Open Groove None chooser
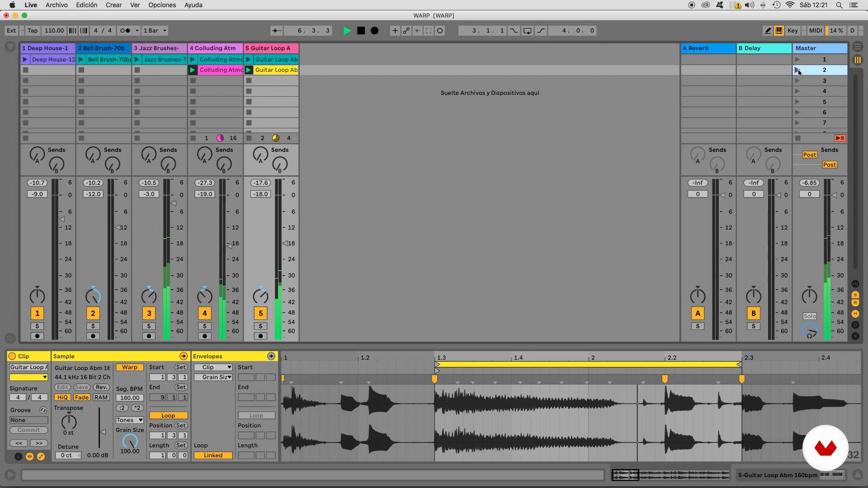This screenshot has width=868, height=488. [28, 420]
